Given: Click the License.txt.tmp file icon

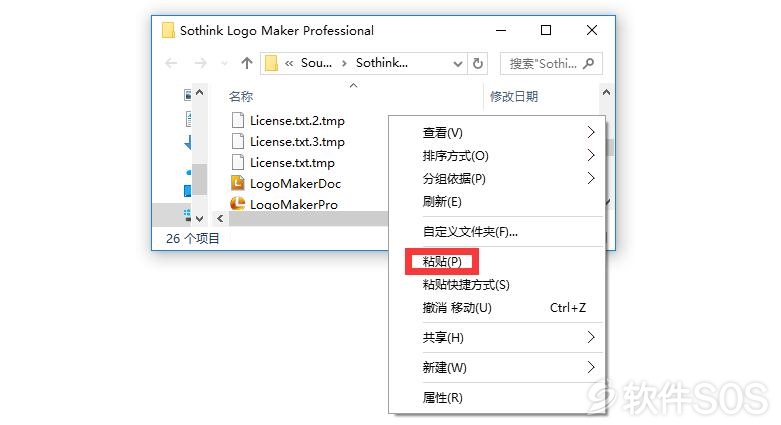Looking at the screenshot, I should (238, 162).
